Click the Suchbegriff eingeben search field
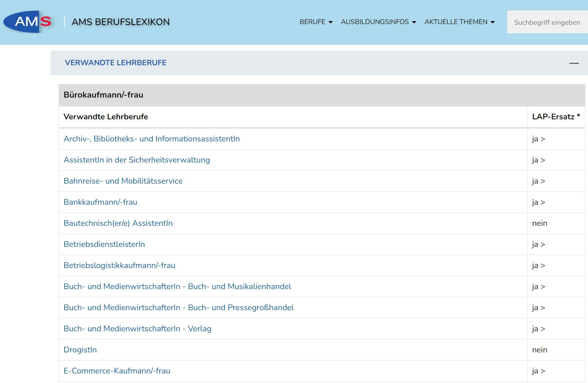The image size is (588, 383). (547, 22)
